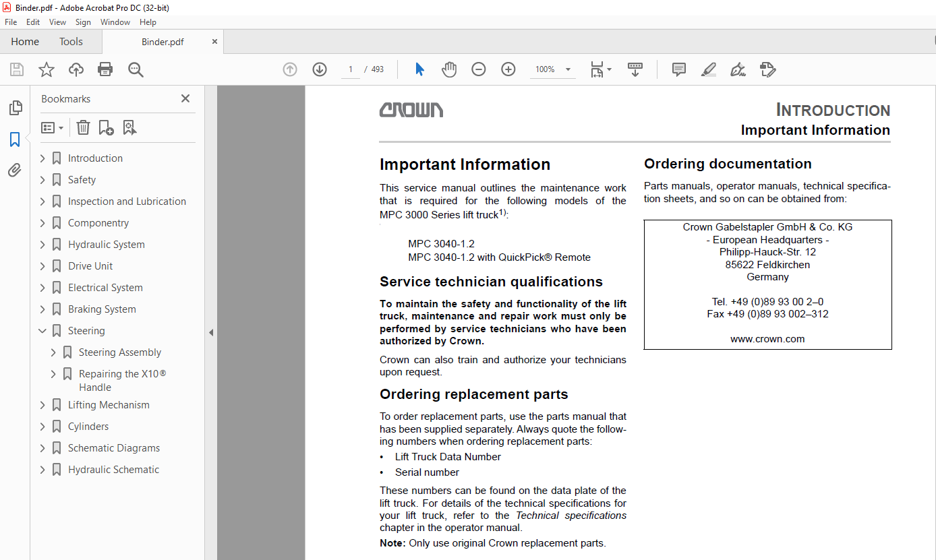Screen dimensions: 936x560
Task: Choose the Selection arrow tool
Action: click(419, 69)
